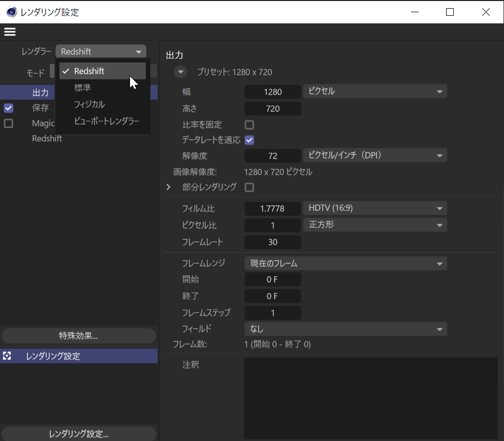Click the 1280 x 720 ピクセル resolution text

pyautogui.click(x=278, y=172)
